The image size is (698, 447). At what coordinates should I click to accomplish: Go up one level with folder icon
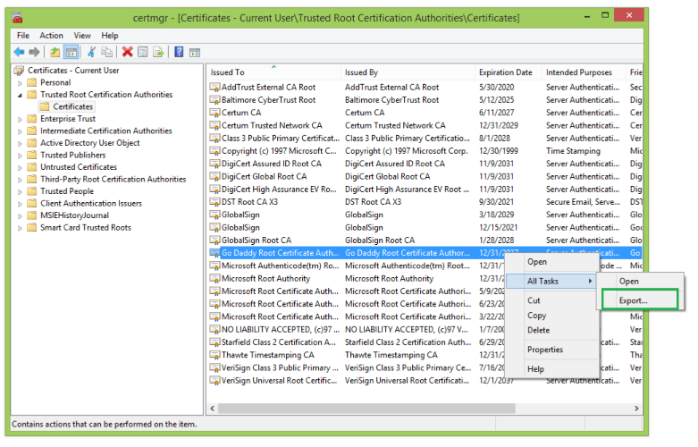click(x=55, y=53)
